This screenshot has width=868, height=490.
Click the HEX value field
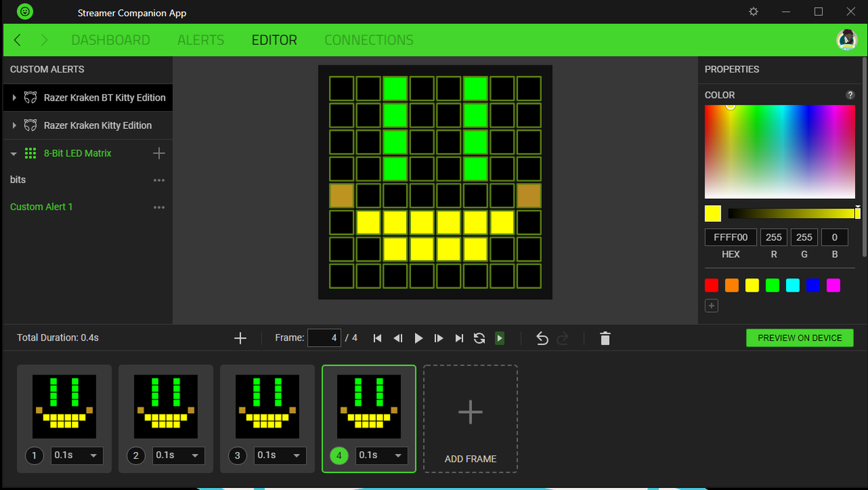[x=731, y=238]
